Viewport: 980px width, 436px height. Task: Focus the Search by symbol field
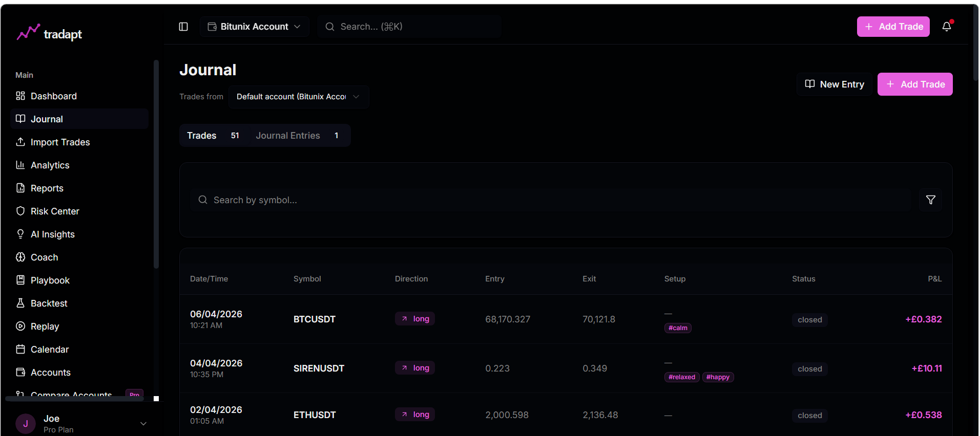point(550,200)
